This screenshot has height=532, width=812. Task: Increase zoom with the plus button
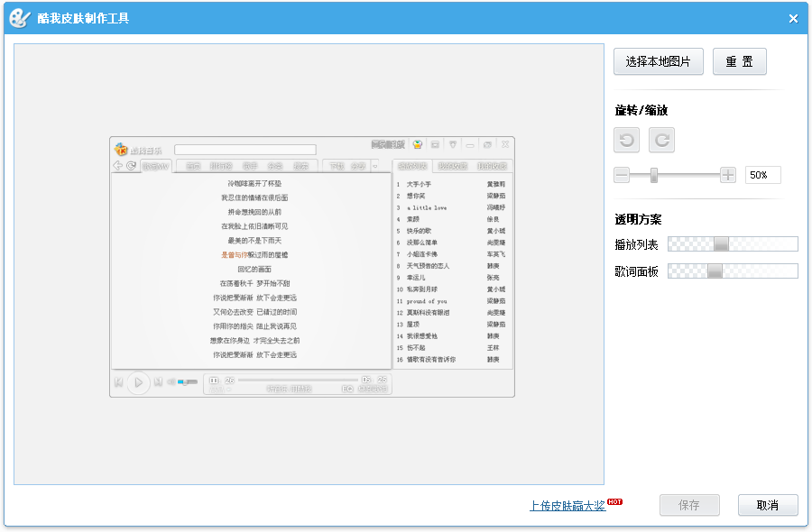(727, 175)
